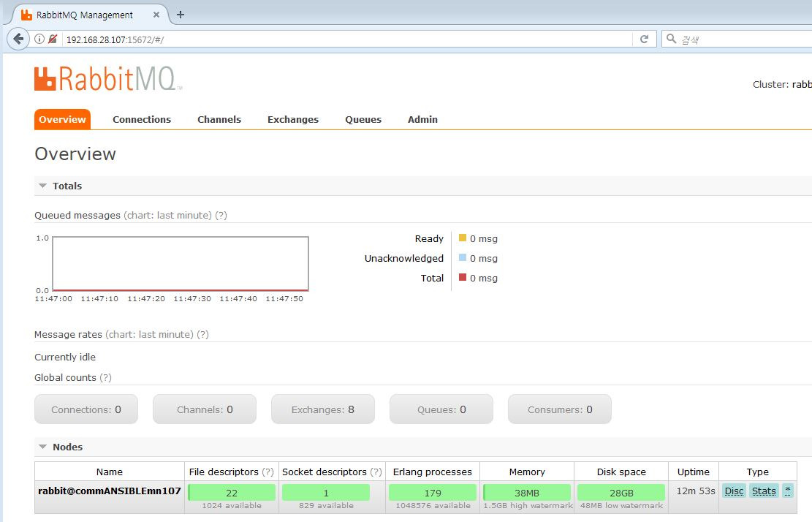Click the Overview page heading
Screen dimensions: 812x522
coord(75,154)
